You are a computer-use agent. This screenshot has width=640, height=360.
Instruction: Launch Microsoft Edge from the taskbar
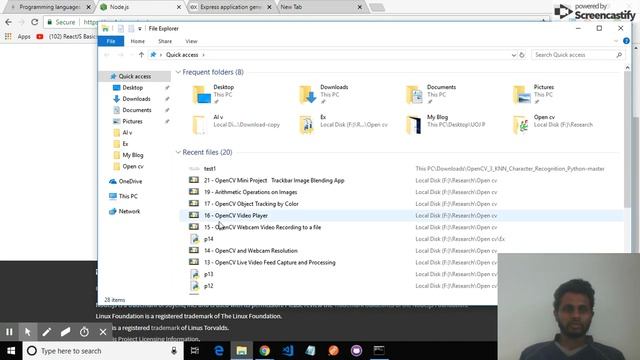tap(219, 351)
